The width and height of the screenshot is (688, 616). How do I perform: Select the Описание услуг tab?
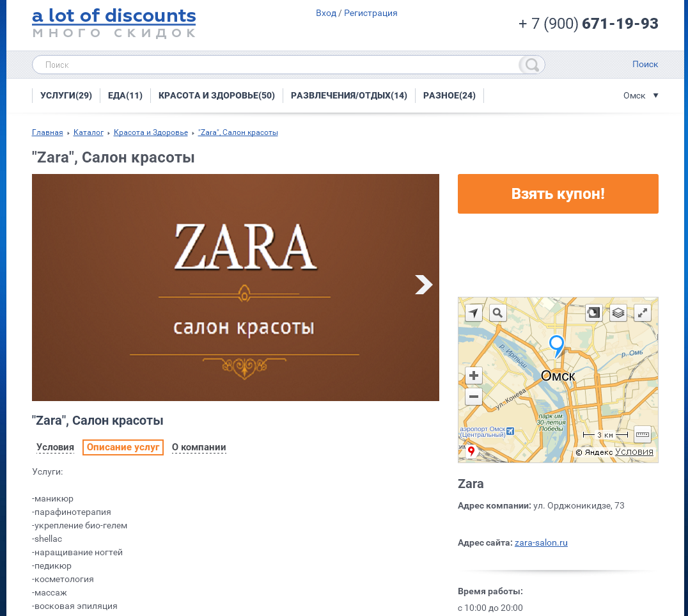(123, 447)
